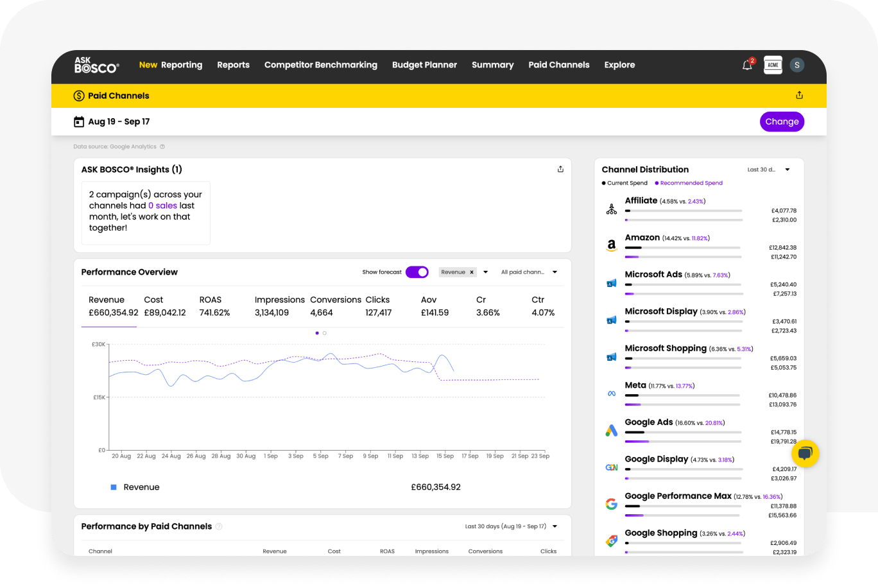Viewport: 878px width, 588px height.
Task: Open the user profile avatar S
Action: coord(796,65)
